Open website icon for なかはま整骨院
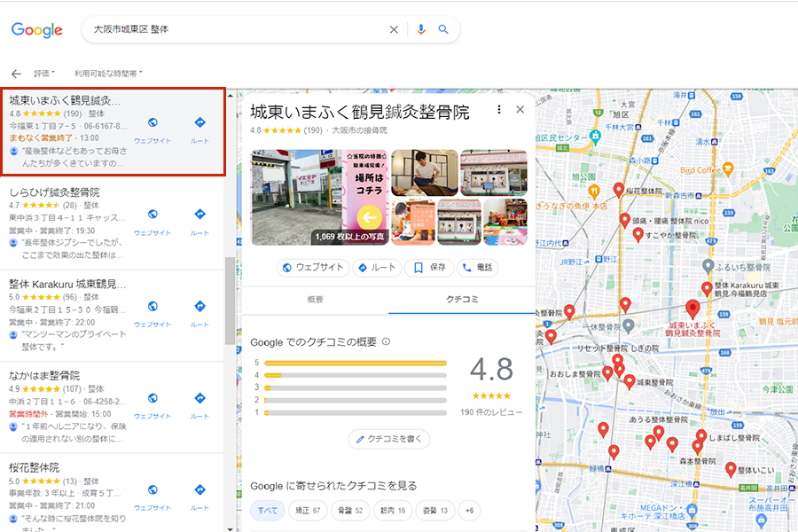The height and width of the screenshot is (532, 798). (153, 397)
